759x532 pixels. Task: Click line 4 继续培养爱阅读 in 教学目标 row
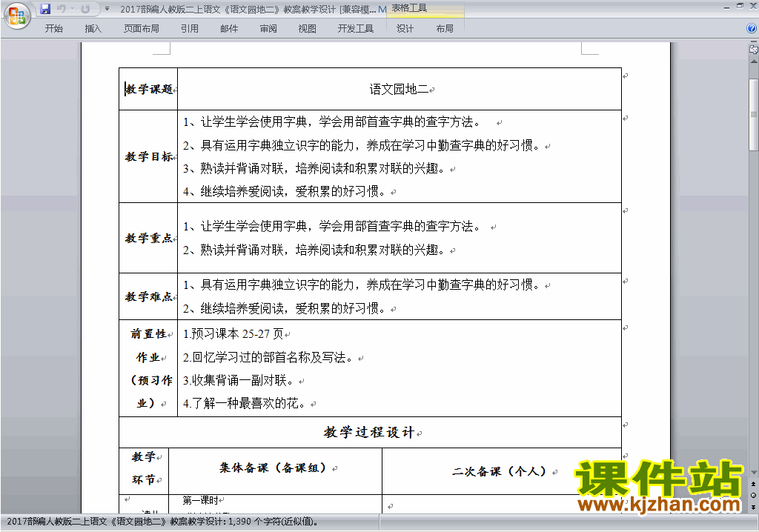tap(284, 192)
